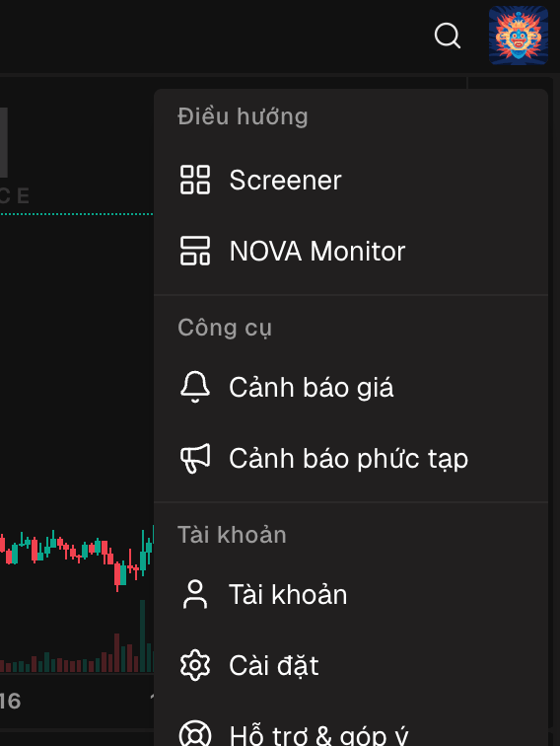This screenshot has width=560, height=746.
Task: Click the grey Tài khoản section heading
Action: 232,535
